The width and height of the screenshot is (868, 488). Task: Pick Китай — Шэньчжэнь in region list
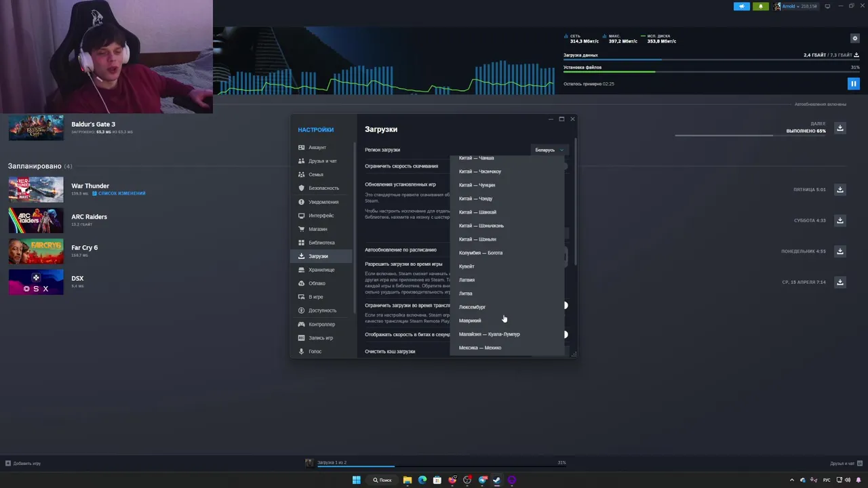507,226
